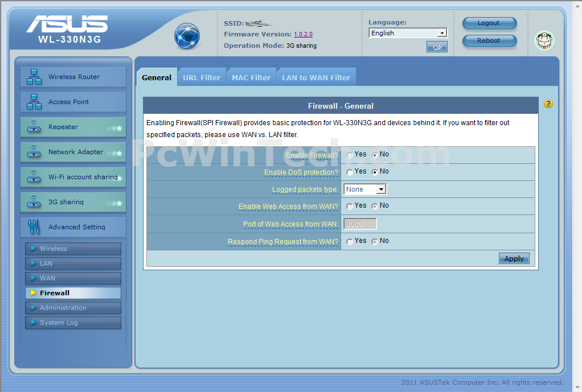
Task: Set Respond Ping Request from WAN to Yes
Action: click(x=350, y=242)
